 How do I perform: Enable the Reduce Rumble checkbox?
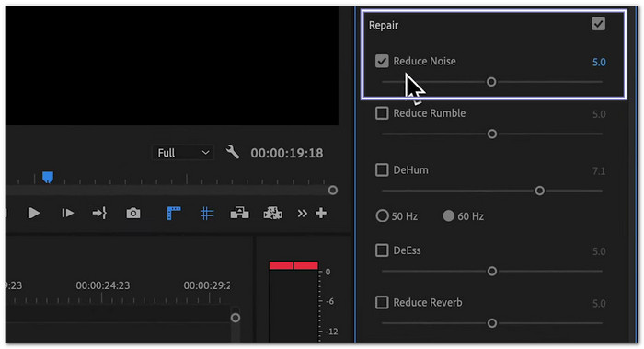382,113
